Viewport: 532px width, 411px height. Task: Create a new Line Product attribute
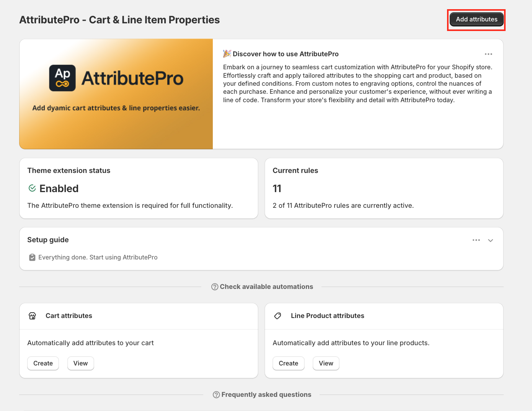point(288,363)
